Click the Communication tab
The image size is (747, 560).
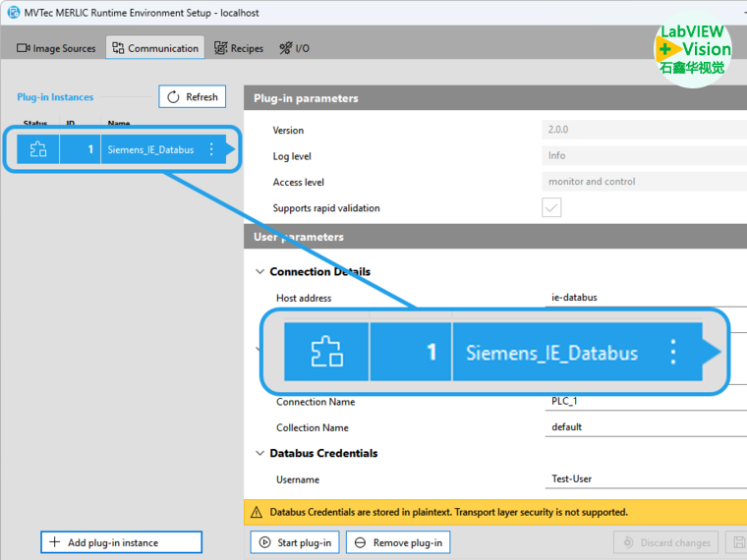point(154,48)
